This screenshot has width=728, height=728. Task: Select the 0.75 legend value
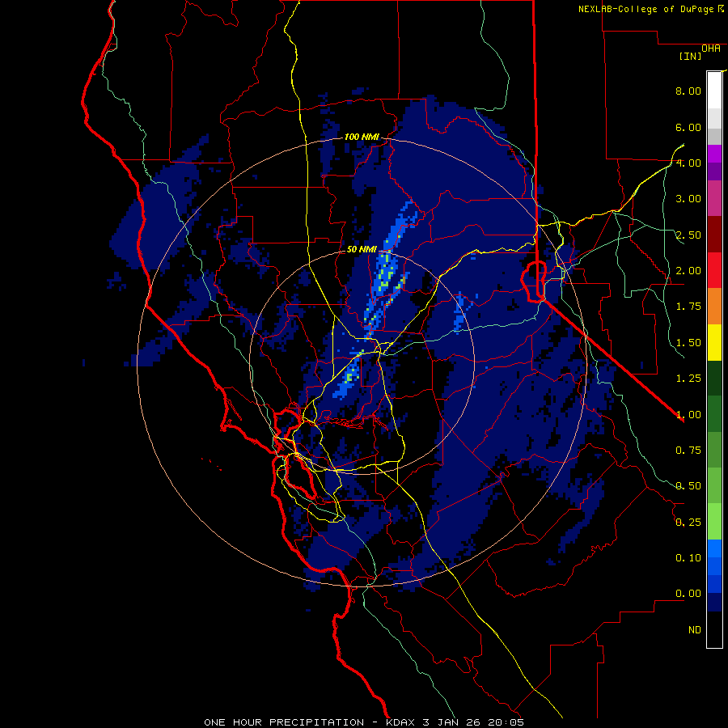[x=688, y=451]
